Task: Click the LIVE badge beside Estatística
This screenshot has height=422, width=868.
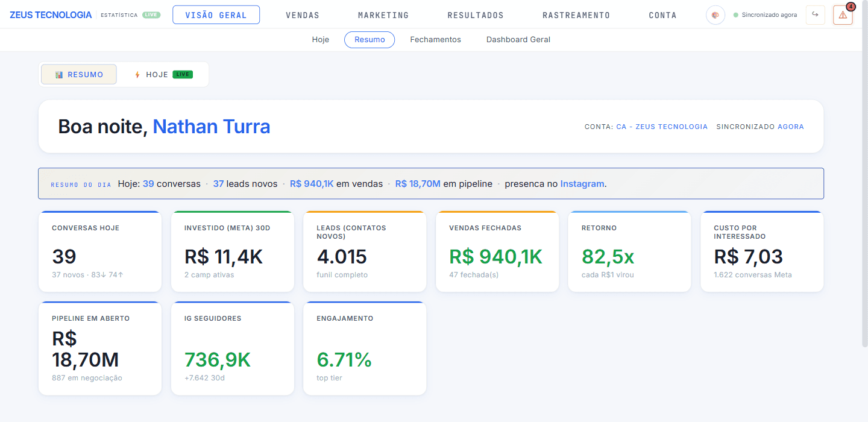Action: point(151,15)
